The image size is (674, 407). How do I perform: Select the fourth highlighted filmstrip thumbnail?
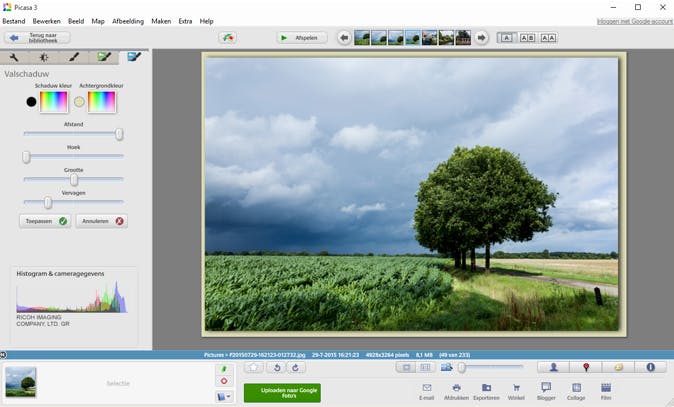(413, 38)
